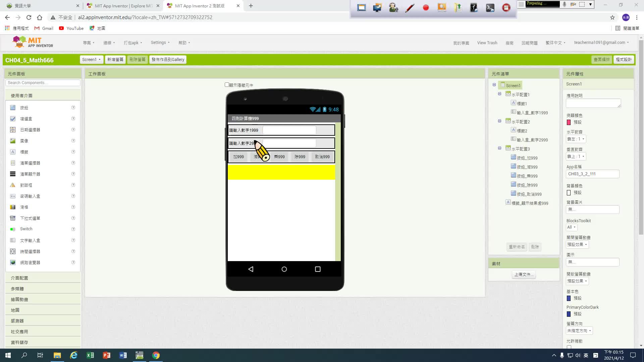The height and width of the screenshot is (362, 644).
Task: Open the screen orientation dropdown
Action: pos(579,331)
